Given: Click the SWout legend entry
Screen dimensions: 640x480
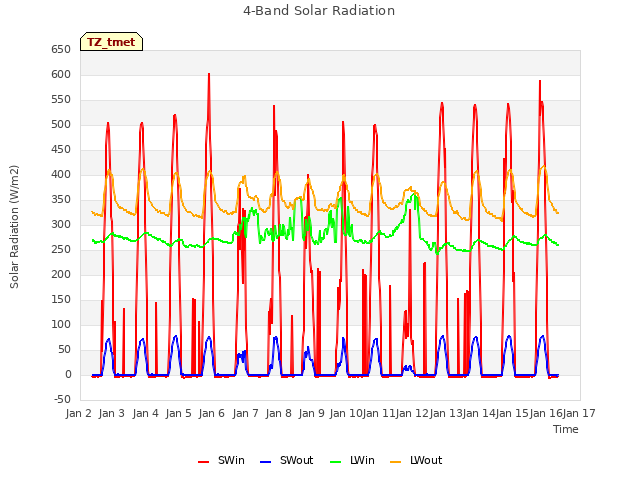Looking at the screenshot, I should (x=287, y=460).
